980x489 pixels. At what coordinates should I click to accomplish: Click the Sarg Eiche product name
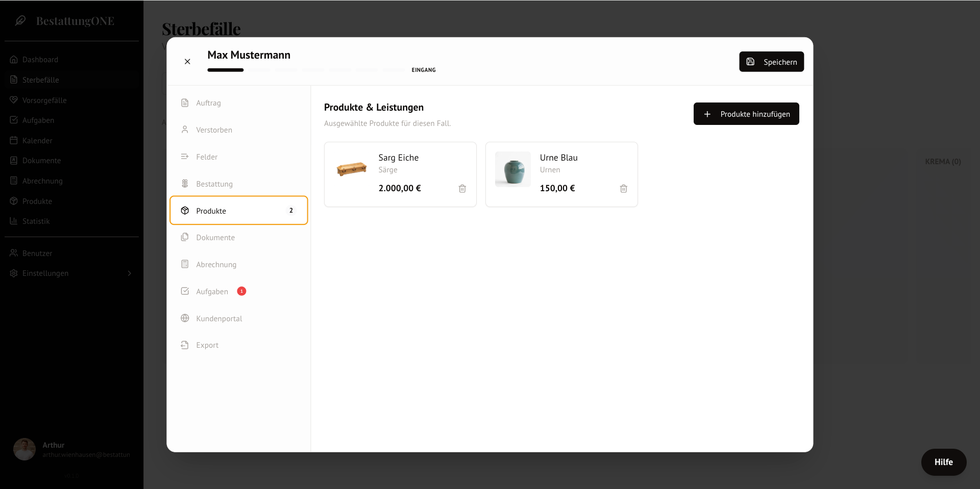tap(399, 158)
